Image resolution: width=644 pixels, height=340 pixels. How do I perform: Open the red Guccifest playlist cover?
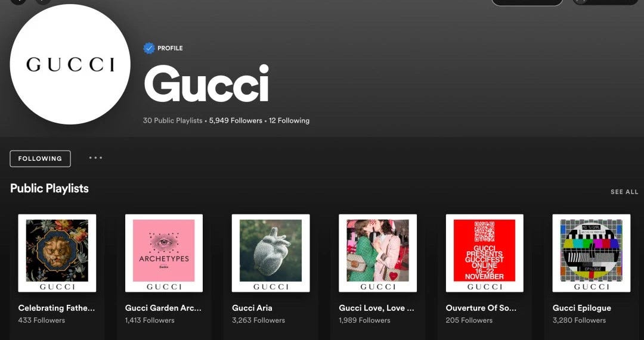click(x=485, y=253)
